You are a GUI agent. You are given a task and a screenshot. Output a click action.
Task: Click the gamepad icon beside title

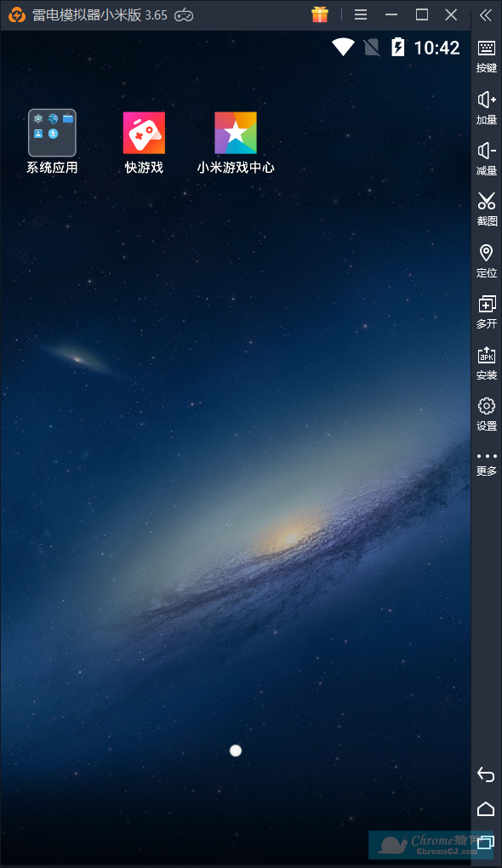(184, 15)
